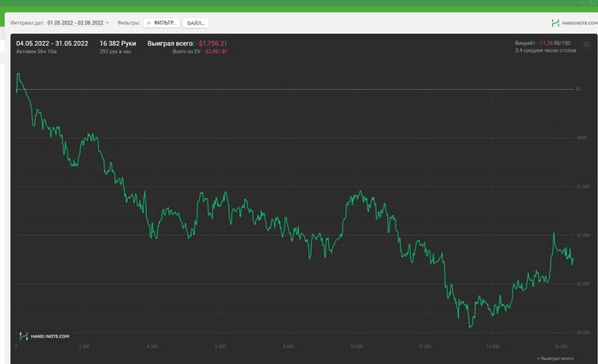Open the ФАЙЛ menu button
This screenshot has height=364, width=598.
(x=196, y=23)
